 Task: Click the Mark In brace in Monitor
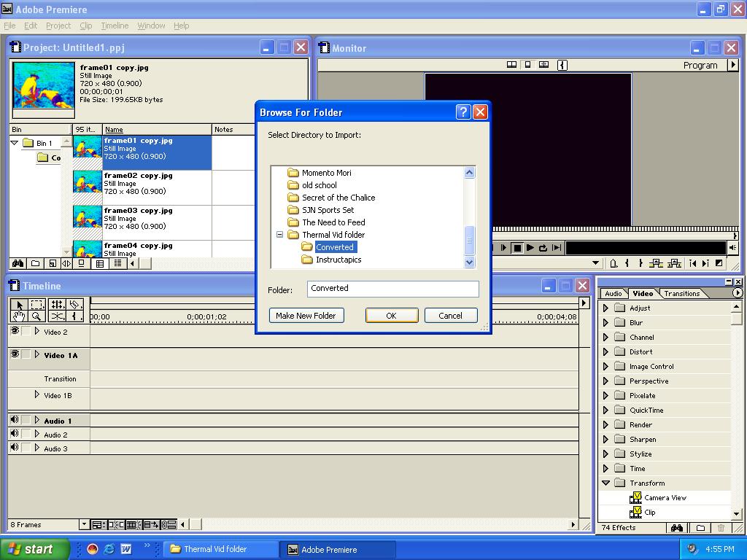click(x=627, y=262)
